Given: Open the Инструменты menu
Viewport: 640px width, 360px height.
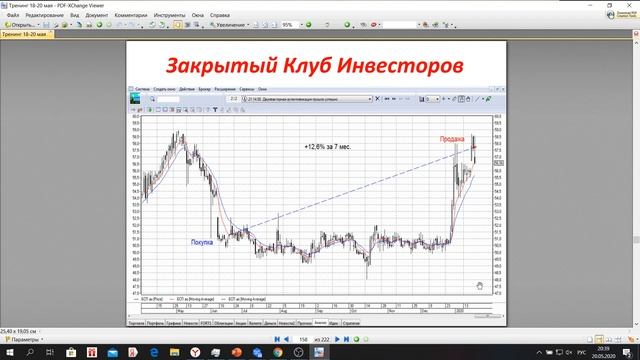Looking at the screenshot, I should [x=169, y=15].
